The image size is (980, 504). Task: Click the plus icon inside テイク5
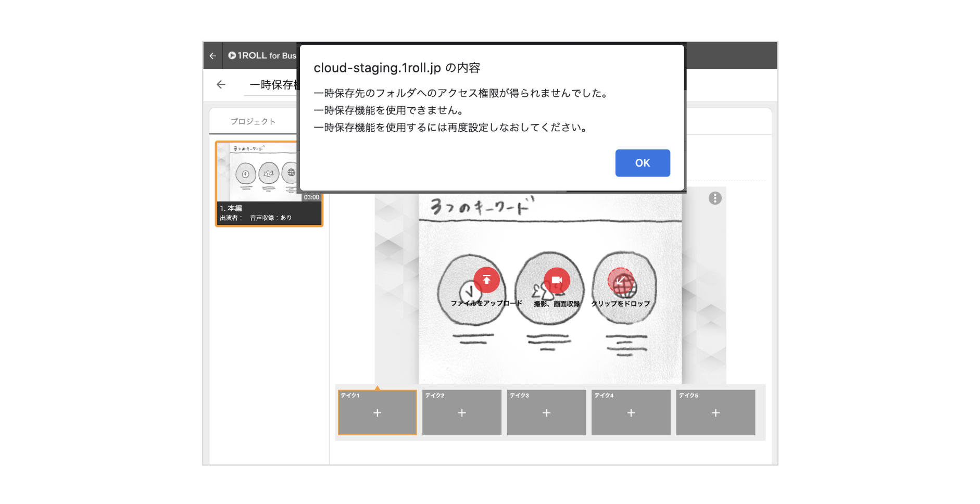715,413
